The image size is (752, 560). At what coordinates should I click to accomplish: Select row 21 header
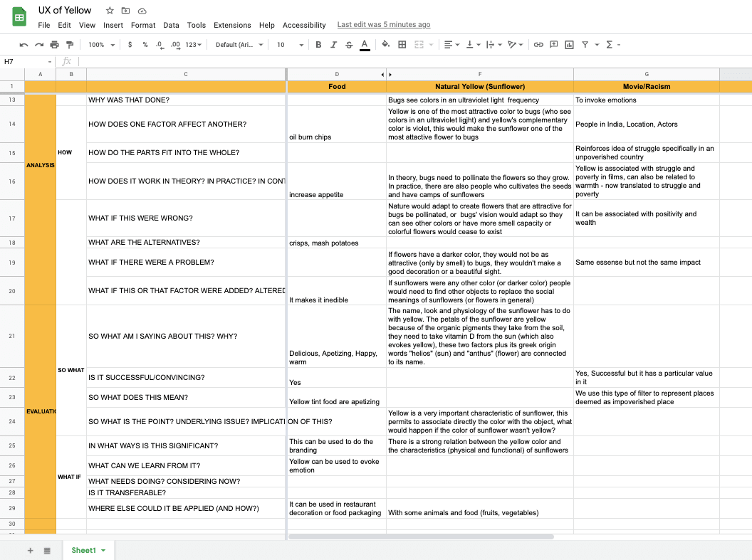point(12,337)
